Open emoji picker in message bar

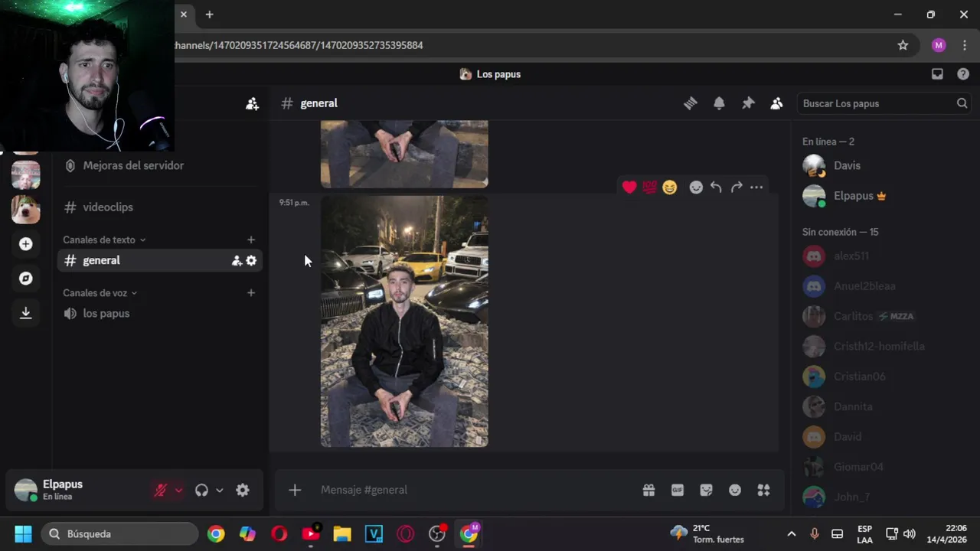tap(735, 490)
